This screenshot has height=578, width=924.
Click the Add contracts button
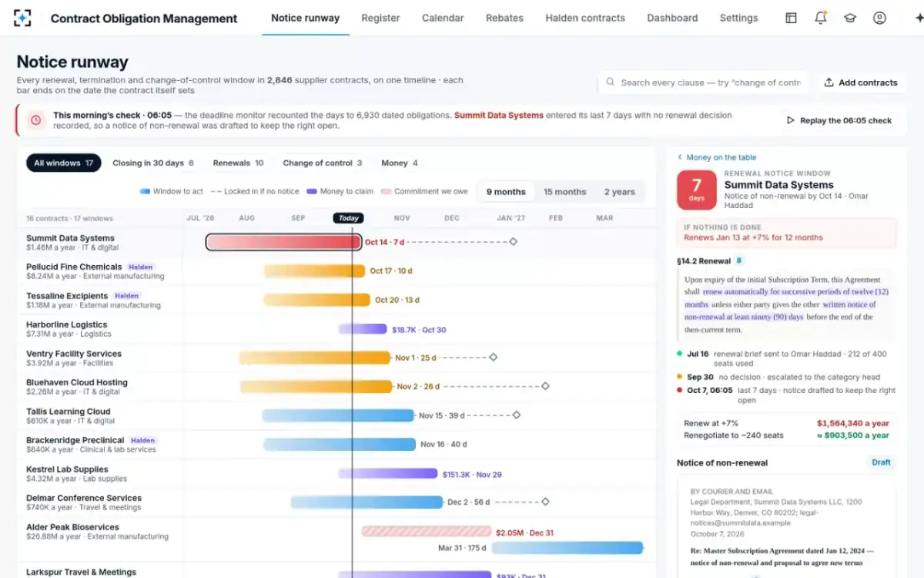coord(861,82)
